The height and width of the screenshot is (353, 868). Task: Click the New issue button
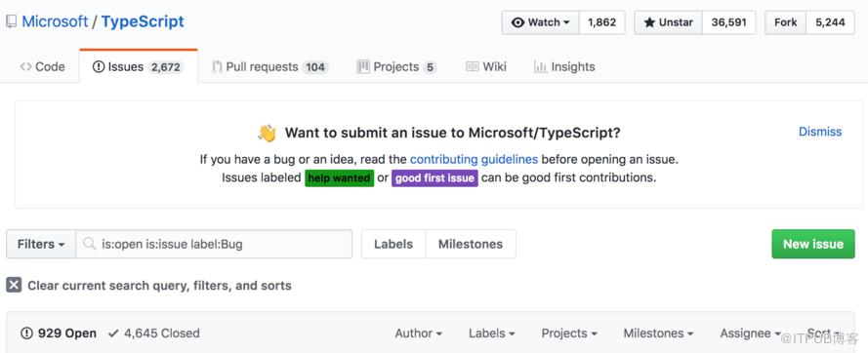click(x=813, y=244)
